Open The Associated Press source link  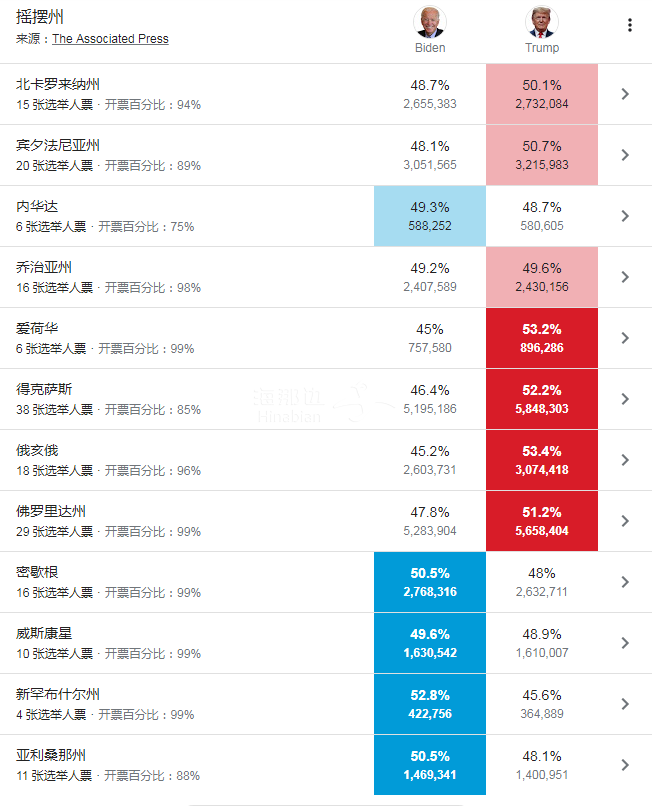tap(110, 39)
